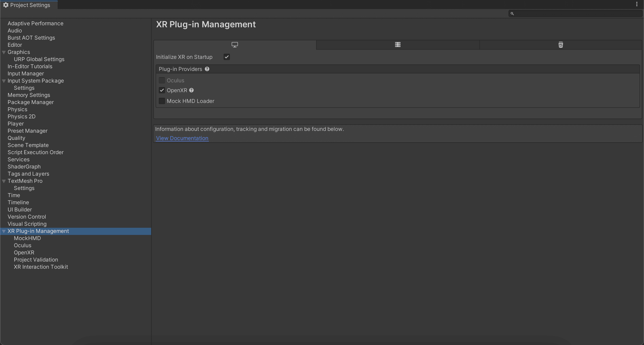644x345 pixels.
Task: Open the three-dot window options menu
Action: coord(637,4)
